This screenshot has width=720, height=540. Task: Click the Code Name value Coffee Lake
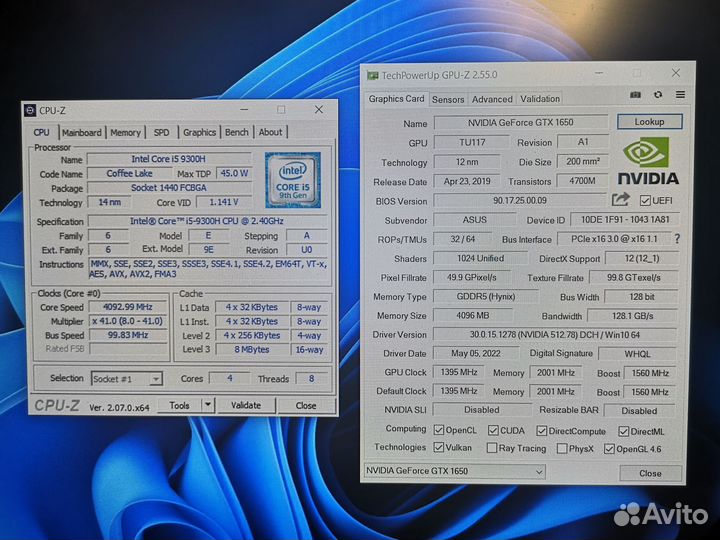point(129,173)
